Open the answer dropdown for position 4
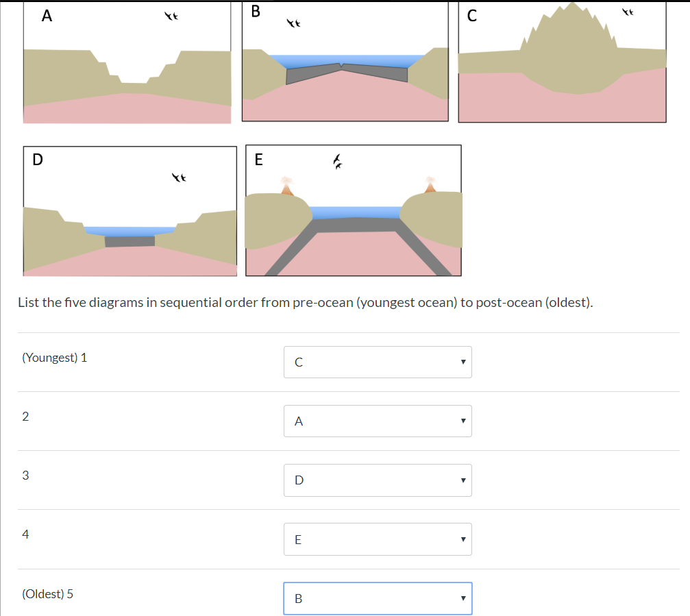690x616 pixels. click(378, 539)
